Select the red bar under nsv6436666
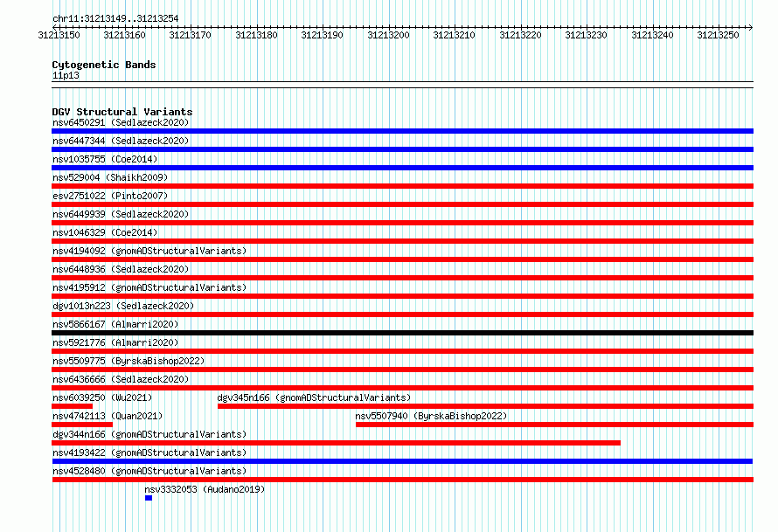 [x=402, y=388]
